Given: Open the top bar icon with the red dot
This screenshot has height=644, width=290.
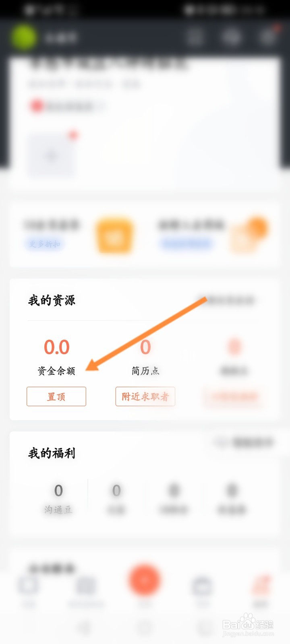Looking at the screenshot, I should (268, 37).
